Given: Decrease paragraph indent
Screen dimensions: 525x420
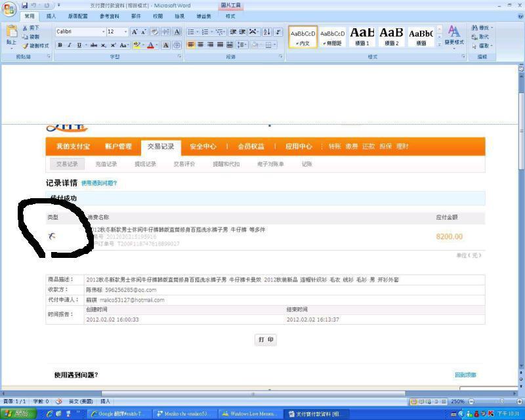Looking at the screenshot, I should tap(233, 31).
